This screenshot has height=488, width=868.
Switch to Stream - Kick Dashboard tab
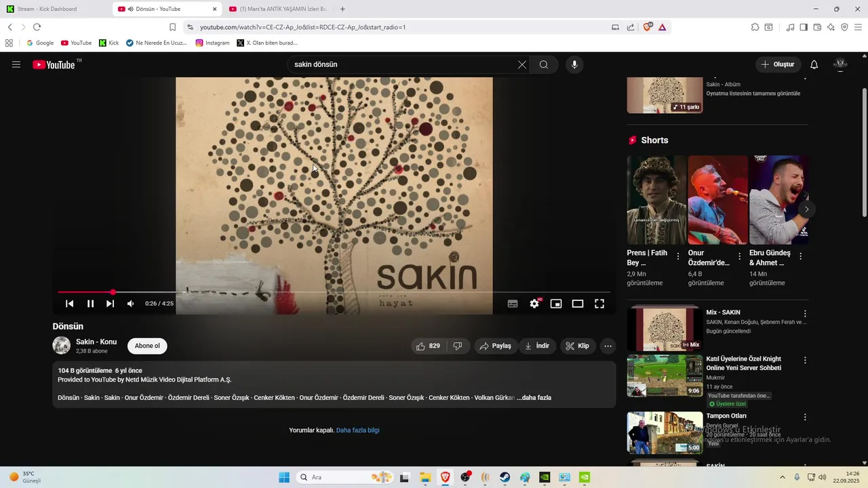[54, 9]
